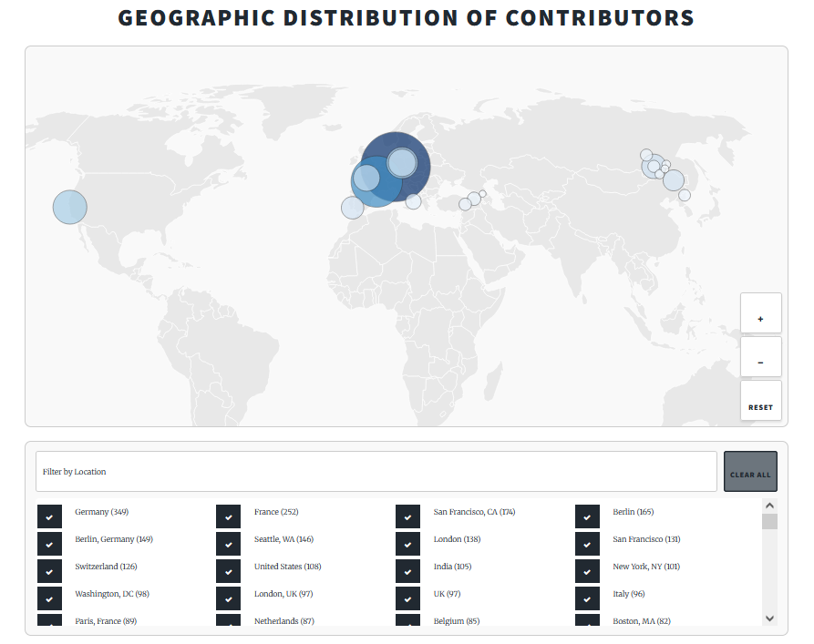This screenshot has height=644, width=814.
Task: Click the down arrow on the filter list scrollbar
Action: (x=768, y=618)
